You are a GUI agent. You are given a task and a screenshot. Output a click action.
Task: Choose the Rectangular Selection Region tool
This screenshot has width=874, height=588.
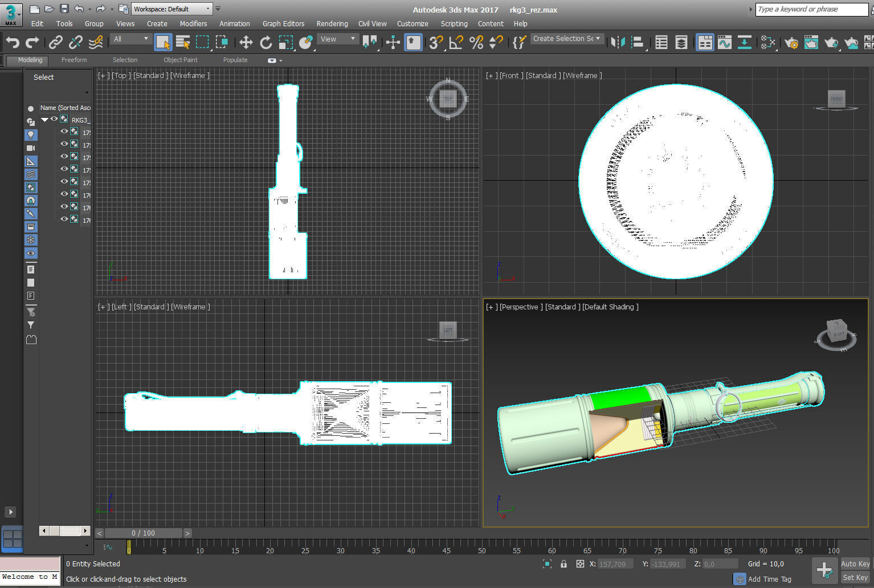[202, 42]
